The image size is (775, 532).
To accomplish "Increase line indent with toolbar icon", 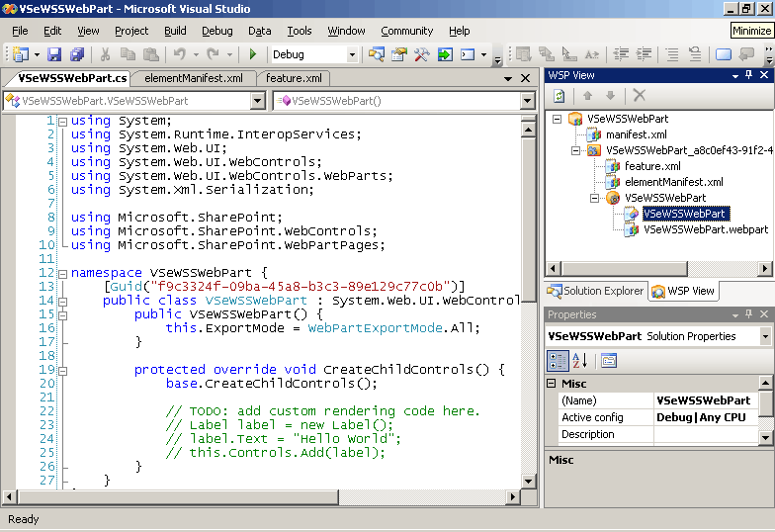I will 645,54.
